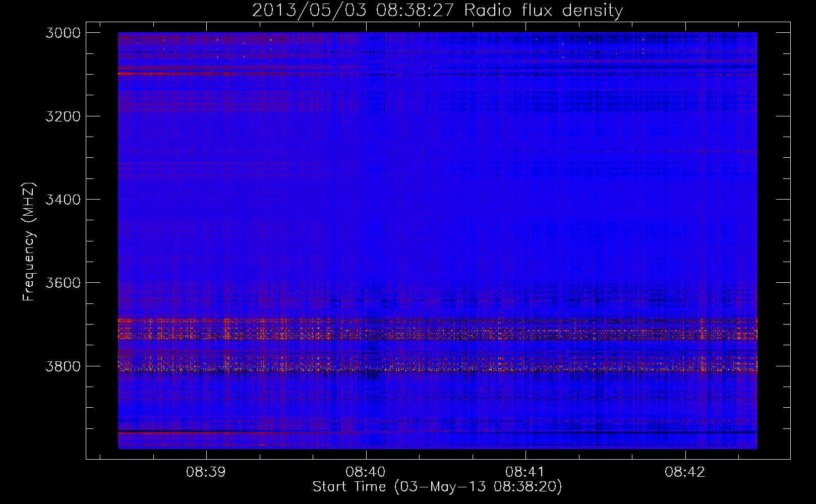
Task: Select the 3800 frequency axis label
Action: pyautogui.click(x=63, y=366)
